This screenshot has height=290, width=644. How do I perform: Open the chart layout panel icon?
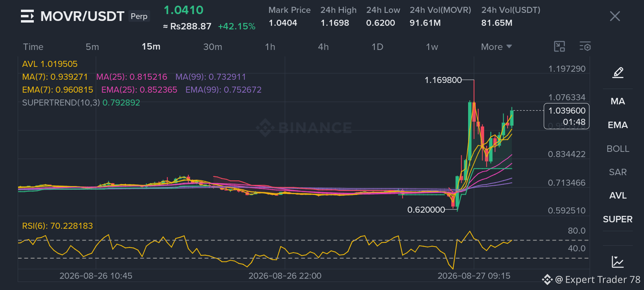click(559, 47)
